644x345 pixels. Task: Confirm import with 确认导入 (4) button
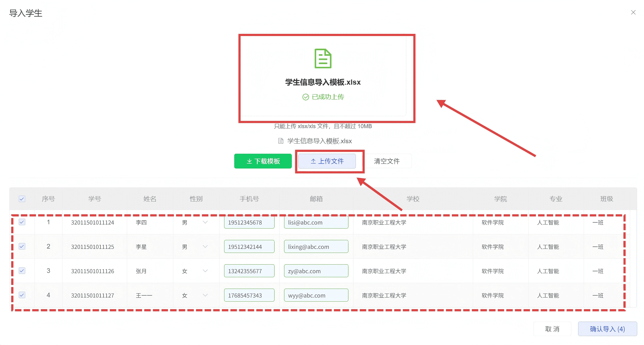click(607, 329)
